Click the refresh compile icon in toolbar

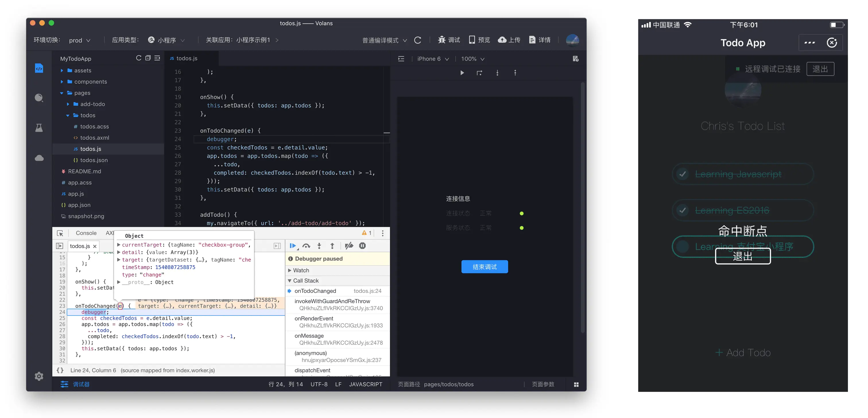pos(417,40)
